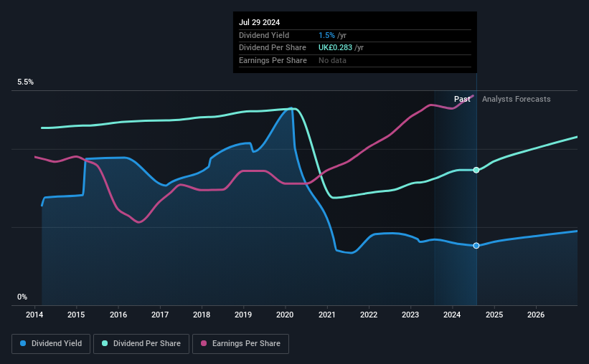
Task: Click the 2022 x-axis label
Action: coord(369,315)
